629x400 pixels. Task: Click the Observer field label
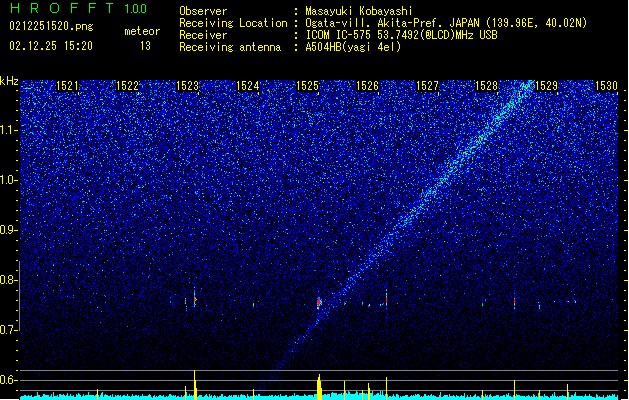pos(203,11)
